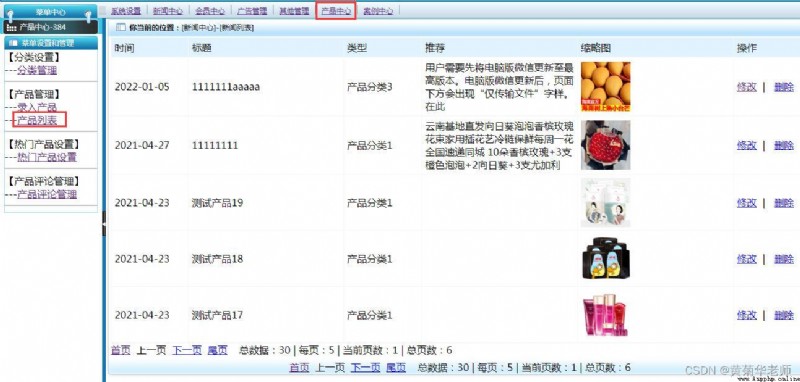
Task: Open the 系统设置 top menu
Action: click(x=126, y=11)
